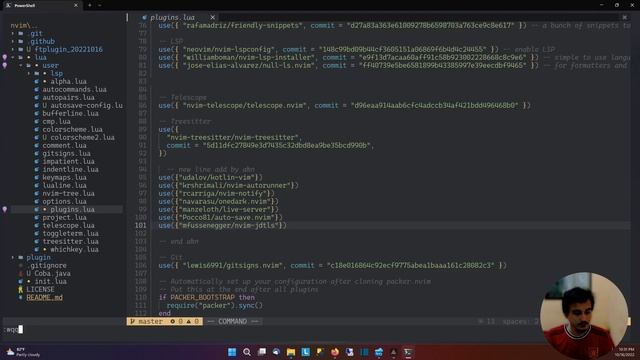Open impatient.lua in the file tree

click(x=68, y=162)
